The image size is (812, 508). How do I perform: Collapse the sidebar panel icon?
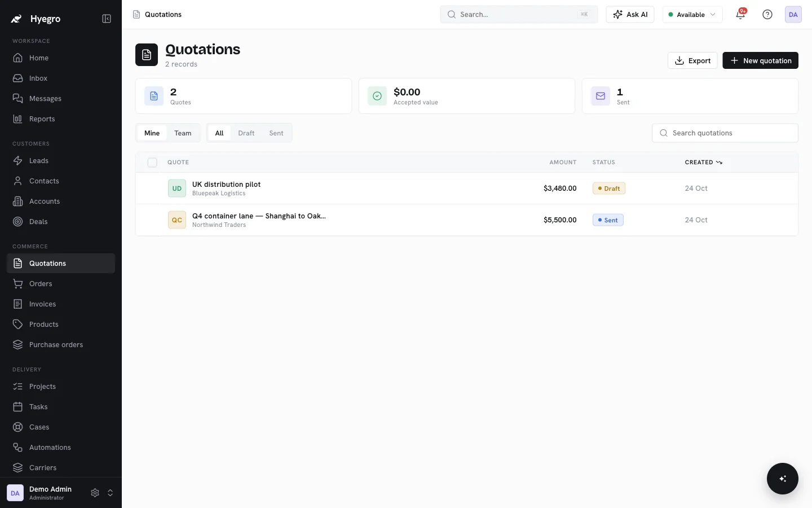coord(107,19)
